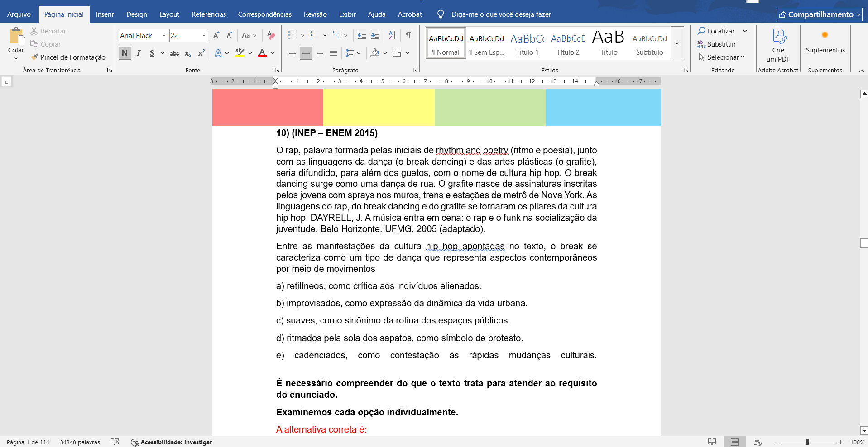Click Compartilhamento button
The image size is (868, 447).
click(820, 14)
